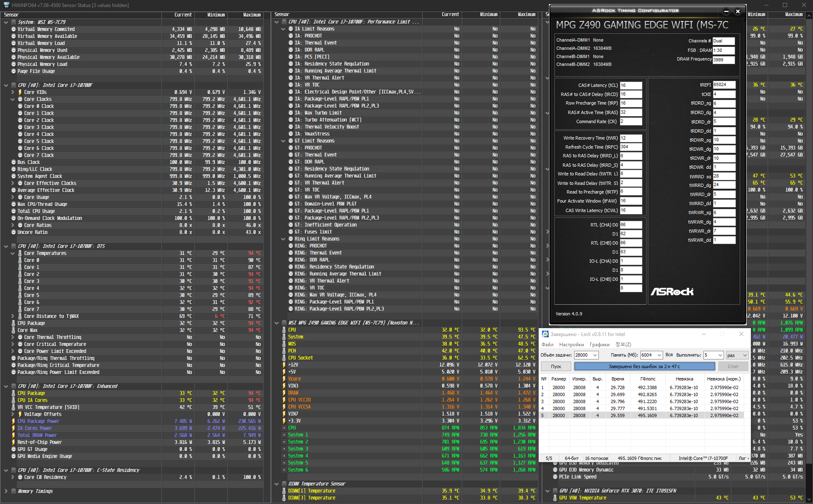Click the LinX gear icon in title bar
The width and height of the screenshot is (813, 504).
545,334
